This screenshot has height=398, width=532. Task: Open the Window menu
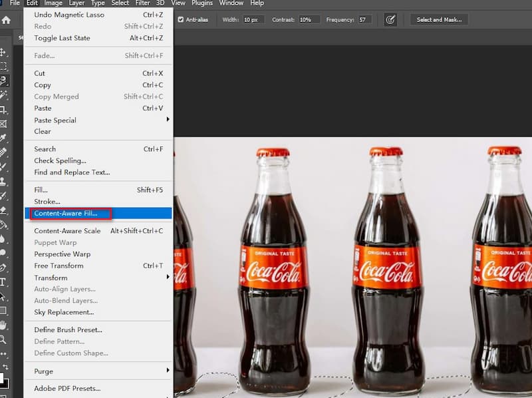click(x=231, y=3)
